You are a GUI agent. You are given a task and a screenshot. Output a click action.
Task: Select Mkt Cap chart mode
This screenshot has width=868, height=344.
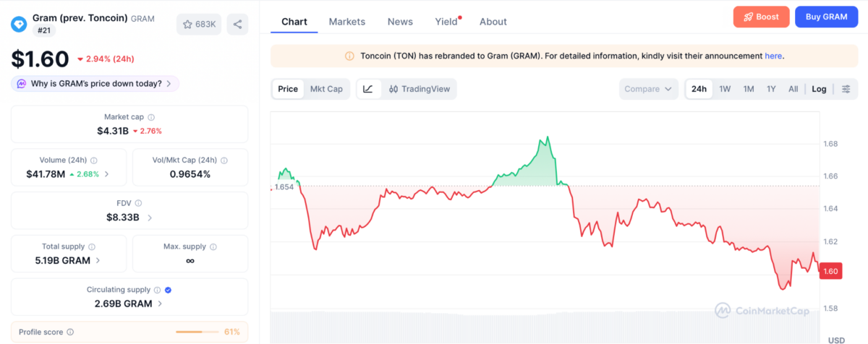pos(326,89)
